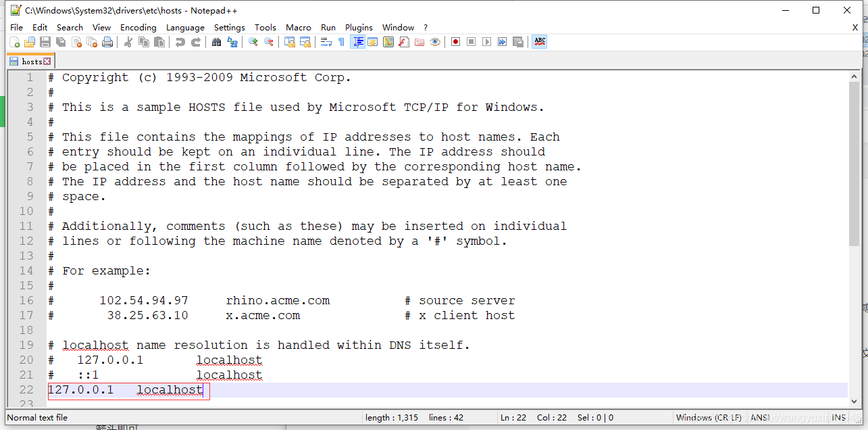Click the scrollbar down arrow
The image size is (868, 430).
[854, 401]
